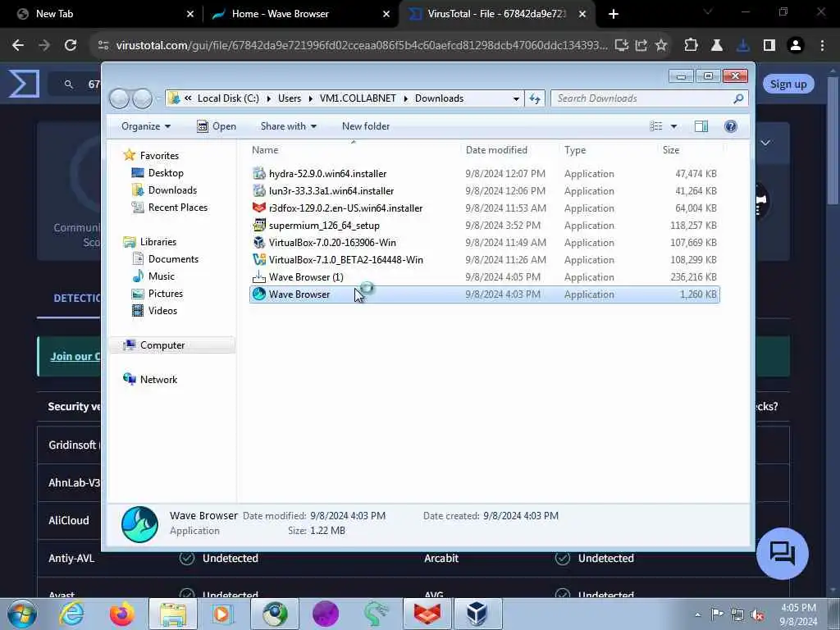The width and height of the screenshot is (840, 630).
Task: Toggle the Explorer preview pane icon
Action: [701, 126]
